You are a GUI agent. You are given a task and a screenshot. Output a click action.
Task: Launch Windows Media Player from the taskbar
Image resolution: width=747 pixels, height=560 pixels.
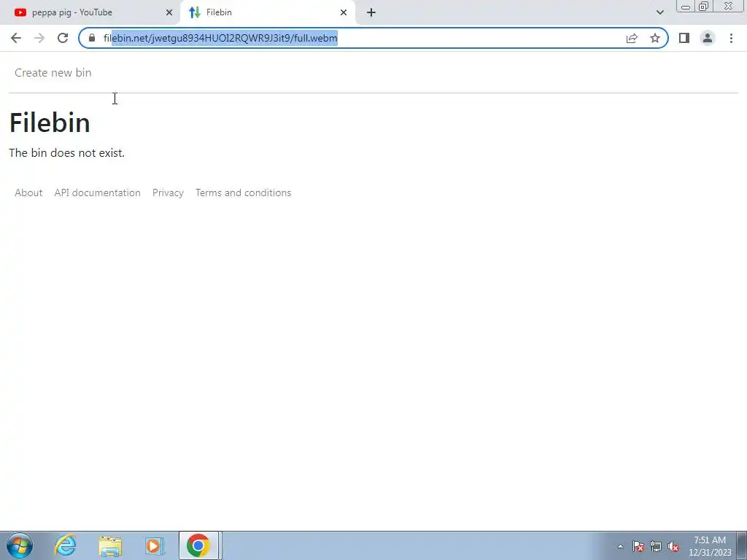155,545
